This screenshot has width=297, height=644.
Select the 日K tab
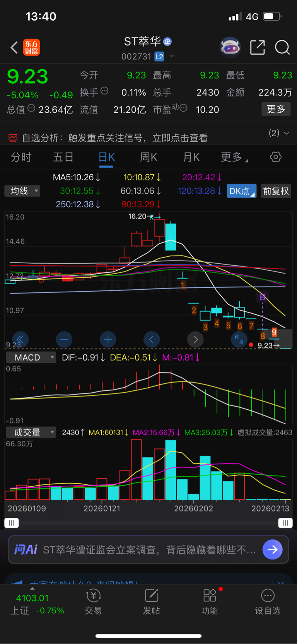pos(106,157)
